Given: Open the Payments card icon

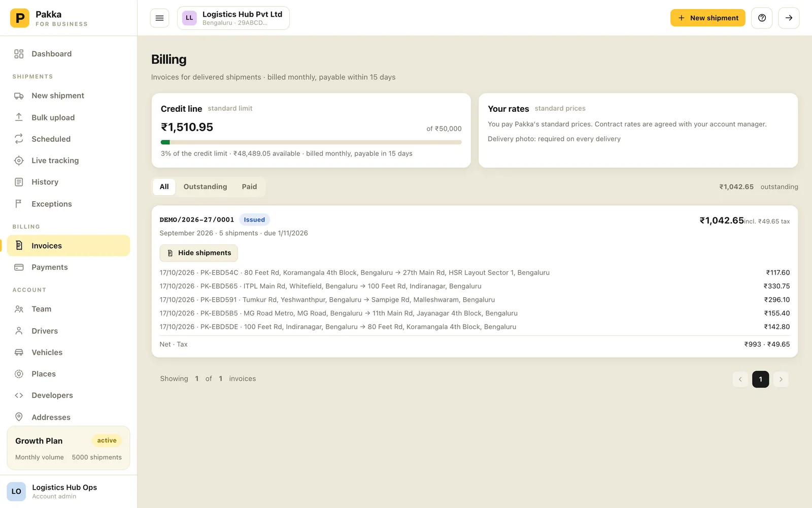Looking at the screenshot, I should tap(19, 267).
